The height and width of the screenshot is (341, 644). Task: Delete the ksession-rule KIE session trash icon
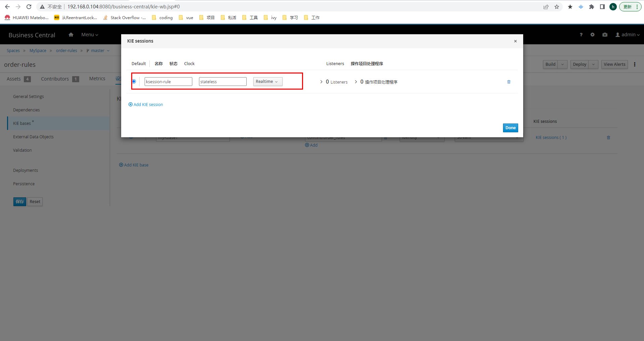pyautogui.click(x=508, y=82)
